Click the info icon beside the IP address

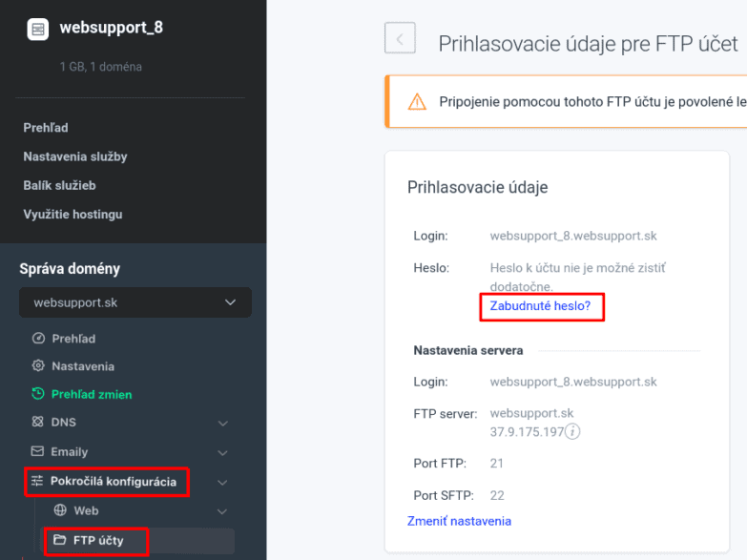[572, 431]
